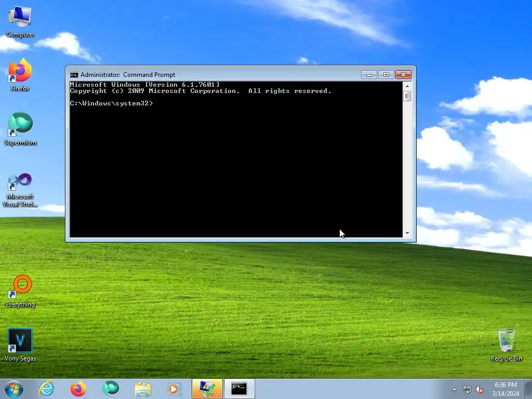Screen dimensions: 532x399
Task: Open the muted volume tray icon
Action: pos(480,390)
